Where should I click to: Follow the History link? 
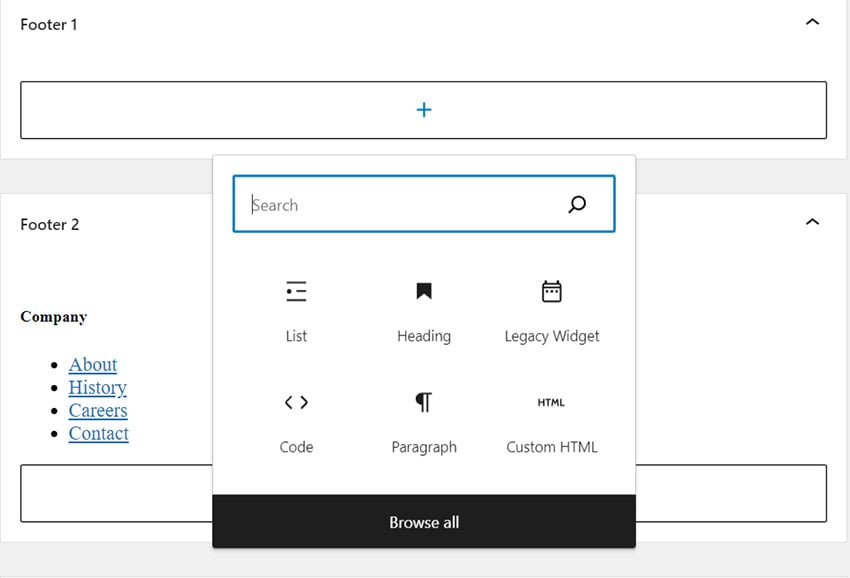click(x=97, y=388)
